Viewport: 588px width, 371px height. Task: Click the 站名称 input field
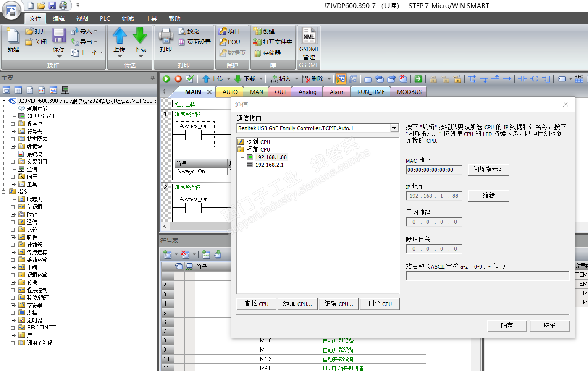click(487, 276)
